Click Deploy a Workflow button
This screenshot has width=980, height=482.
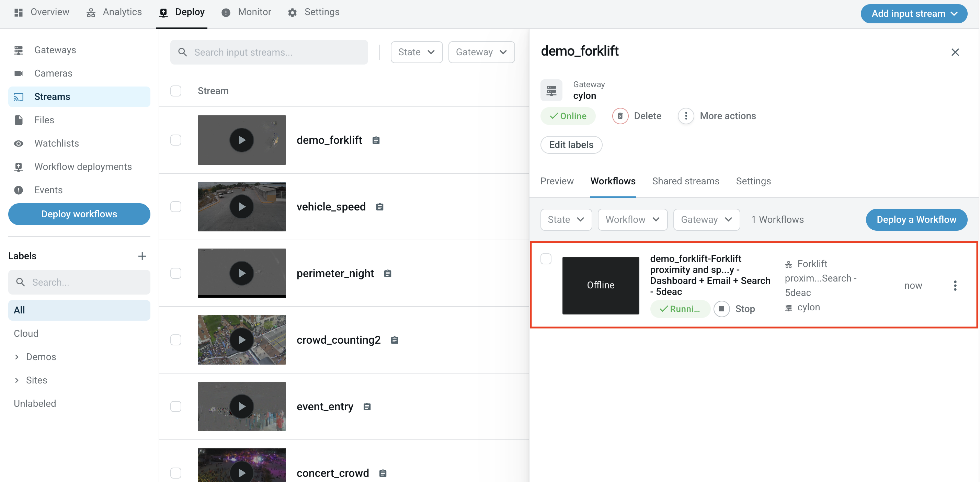[x=916, y=219]
